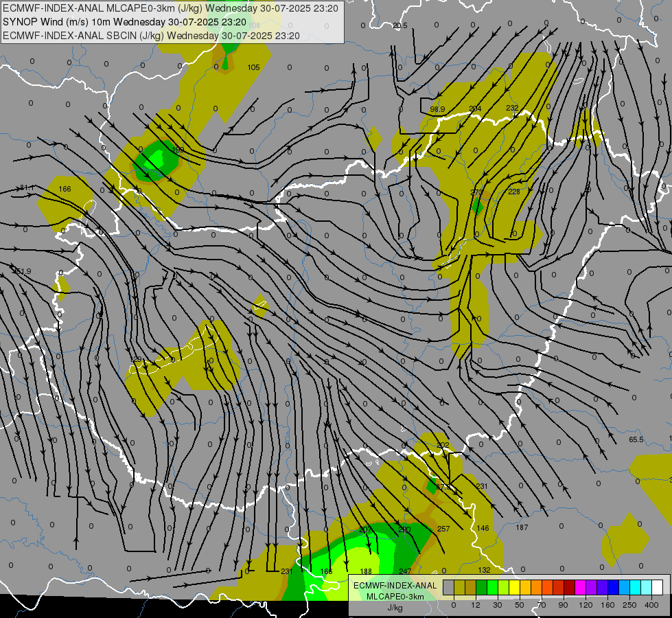Screen dimensions: 672x618
Task: Click the bright cyan legend swatch above 250
Action: coord(635,588)
